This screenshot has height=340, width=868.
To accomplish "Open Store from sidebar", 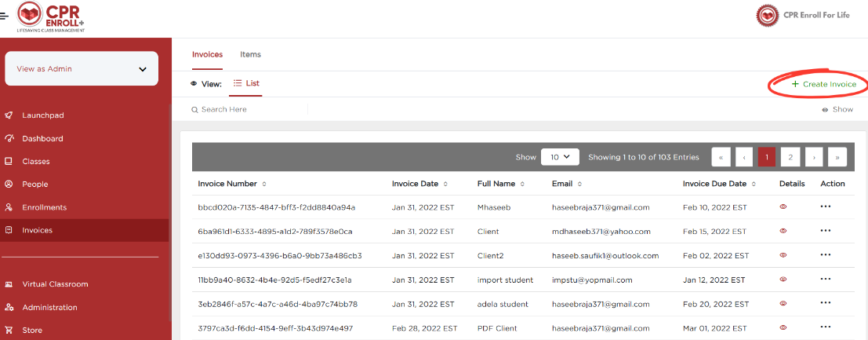I will pyautogui.click(x=32, y=330).
